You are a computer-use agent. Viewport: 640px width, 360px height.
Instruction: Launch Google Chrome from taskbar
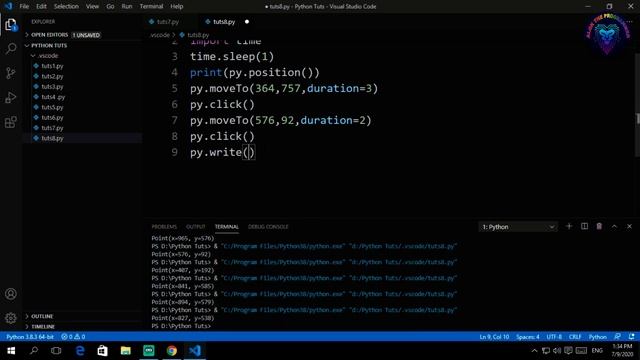click(x=172, y=351)
